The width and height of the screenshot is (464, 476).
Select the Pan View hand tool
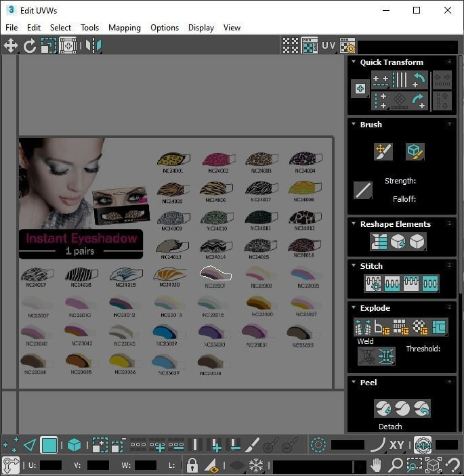376,465
